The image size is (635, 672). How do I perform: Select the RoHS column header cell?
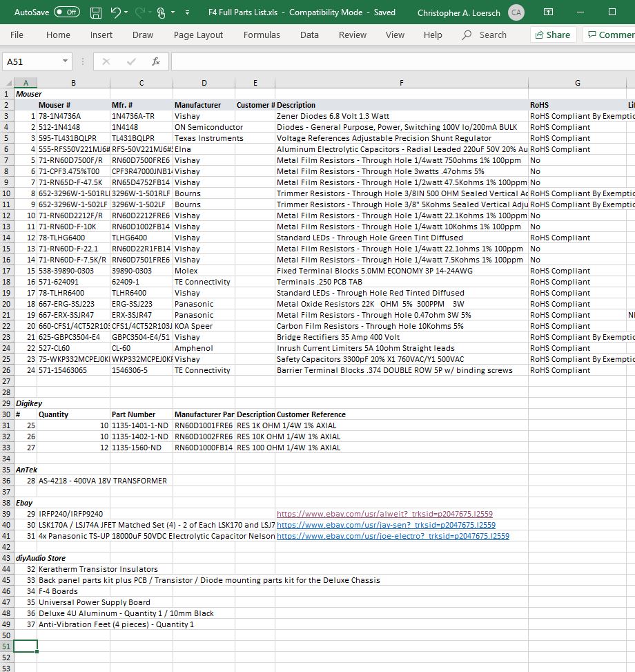click(x=577, y=105)
